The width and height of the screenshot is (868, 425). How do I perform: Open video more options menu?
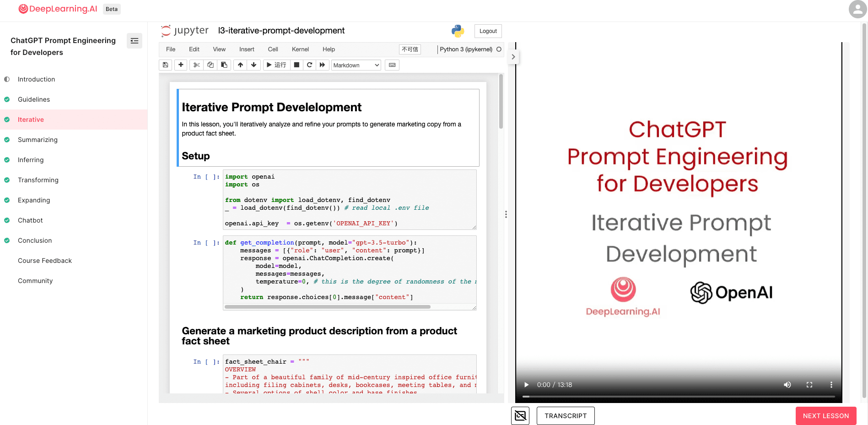coord(831,385)
